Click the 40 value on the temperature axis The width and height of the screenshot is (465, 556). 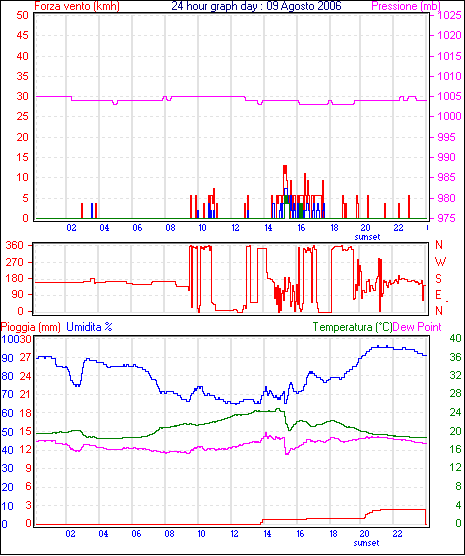[455, 338]
